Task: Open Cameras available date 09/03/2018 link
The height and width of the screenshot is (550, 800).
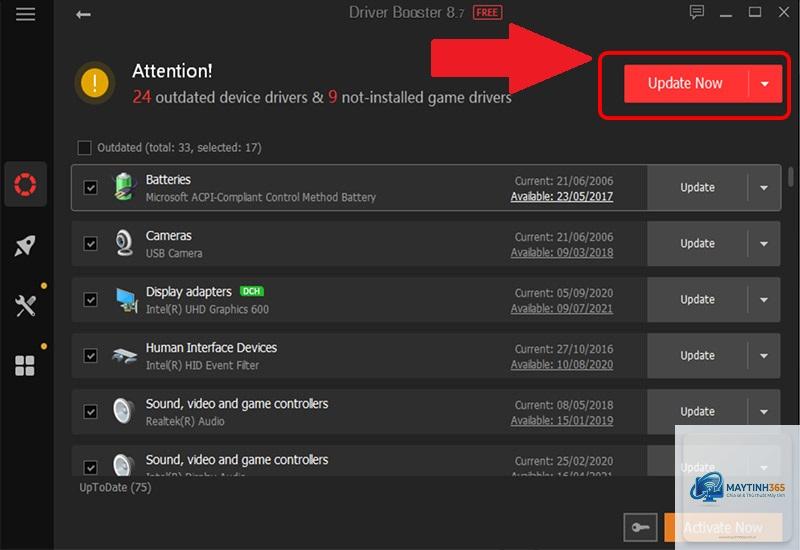Action: (562, 253)
